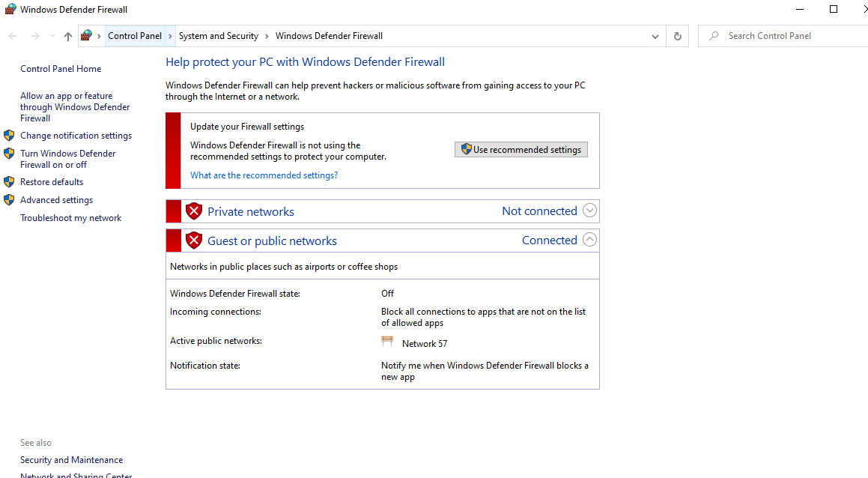Click the window title bar firewall icon
This screenshot has height=478, width=868.
[10, 10]
